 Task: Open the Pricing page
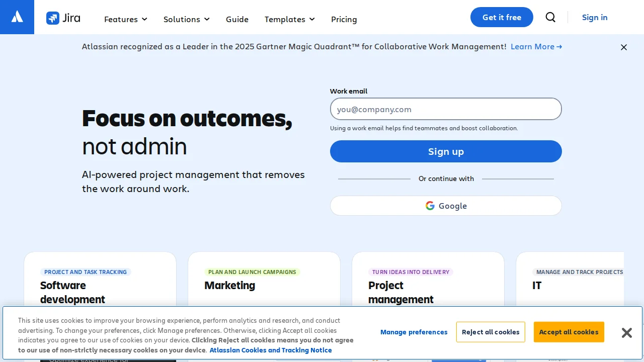coord(344,19)
